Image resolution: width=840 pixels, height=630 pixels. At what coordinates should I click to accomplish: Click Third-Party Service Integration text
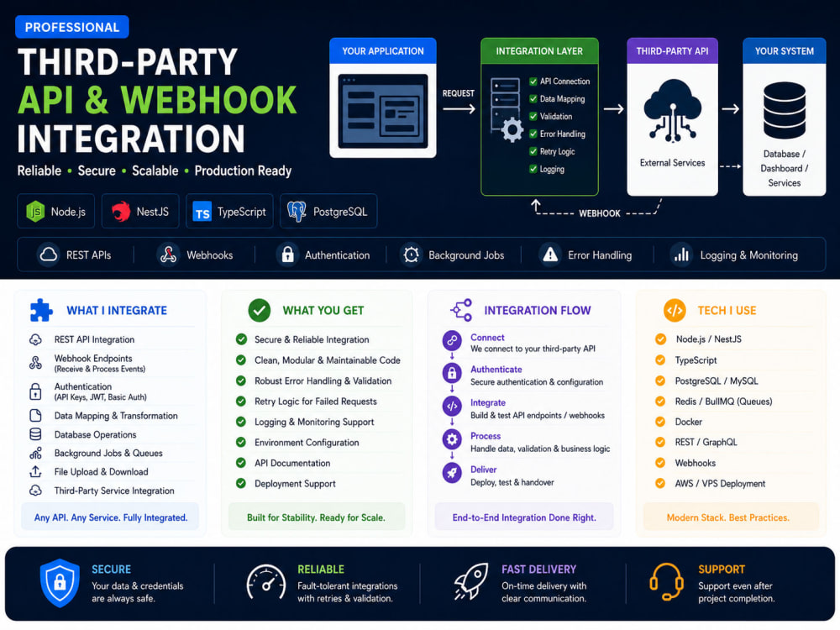click(114, 491)
